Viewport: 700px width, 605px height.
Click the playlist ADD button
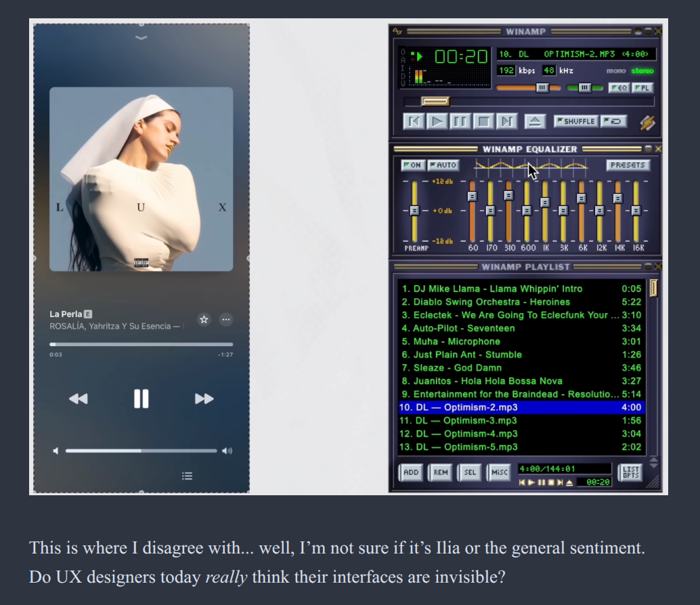click(411, 472)
